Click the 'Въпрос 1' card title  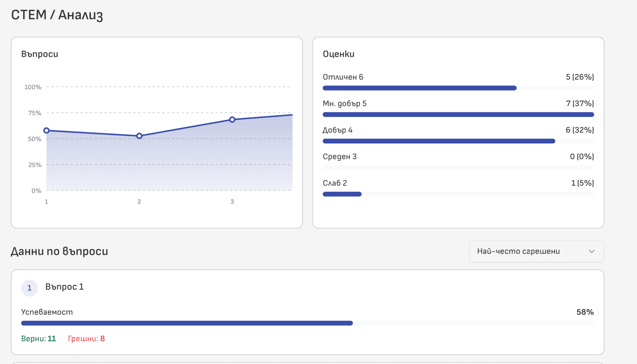64,287
